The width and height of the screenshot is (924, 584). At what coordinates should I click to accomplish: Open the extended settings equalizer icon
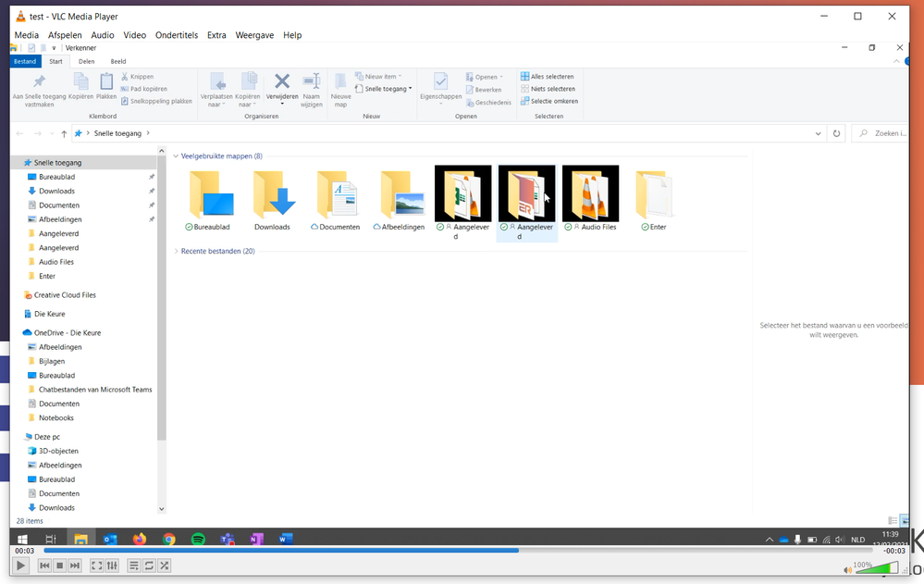pyautogui.click(x=113, y=565)
